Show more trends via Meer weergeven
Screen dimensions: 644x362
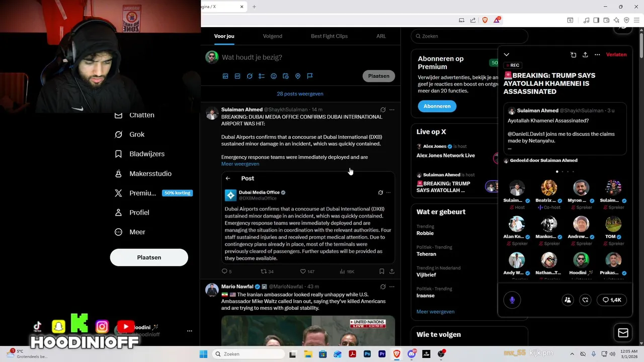point(435,312)
